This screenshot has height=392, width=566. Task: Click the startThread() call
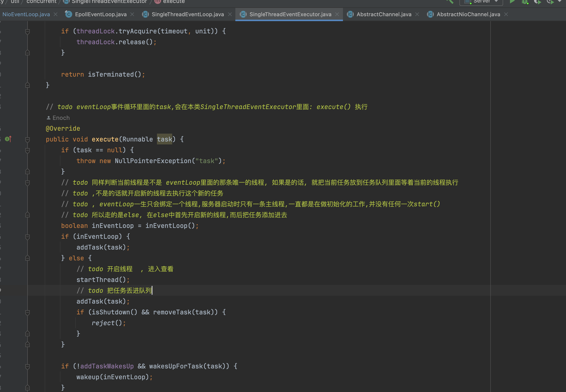[x=101, y=280]
